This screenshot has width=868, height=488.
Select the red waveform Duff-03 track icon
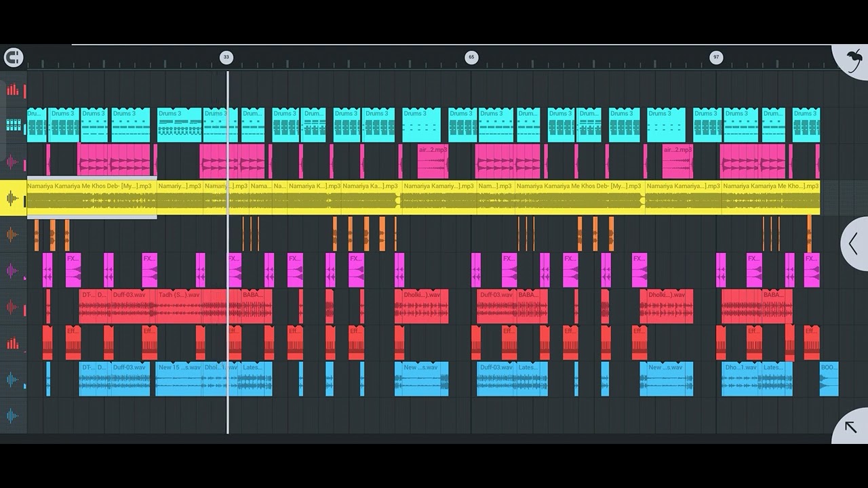13,307
